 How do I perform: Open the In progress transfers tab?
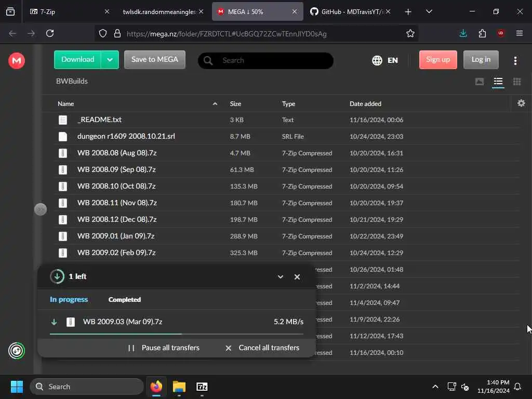69,300
